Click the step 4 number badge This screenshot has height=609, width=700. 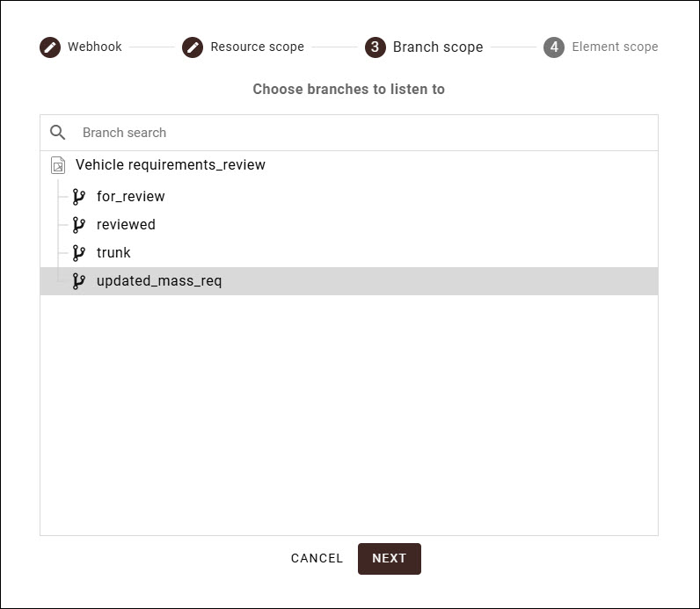[554, 47]
